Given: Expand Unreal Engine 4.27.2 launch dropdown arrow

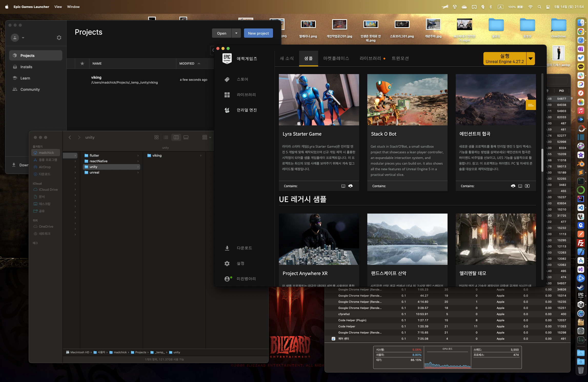Looking at the screenshot, I should [530, 59].
